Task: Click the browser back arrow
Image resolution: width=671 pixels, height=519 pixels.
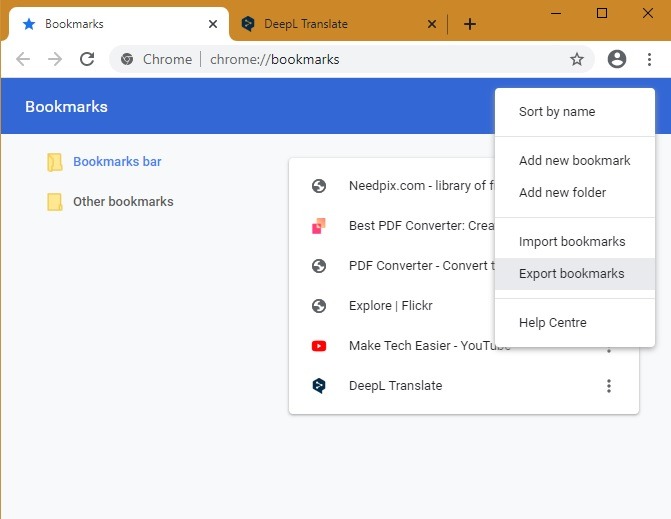Action: pos(23,59)
